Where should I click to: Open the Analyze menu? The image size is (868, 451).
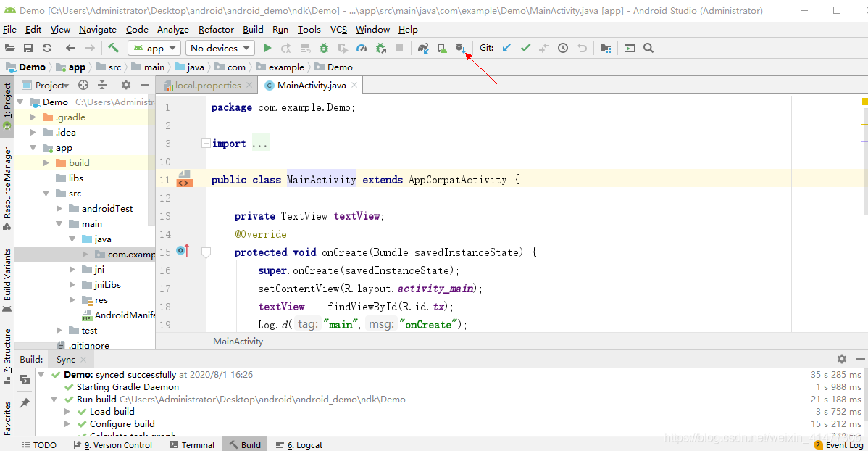172,29
